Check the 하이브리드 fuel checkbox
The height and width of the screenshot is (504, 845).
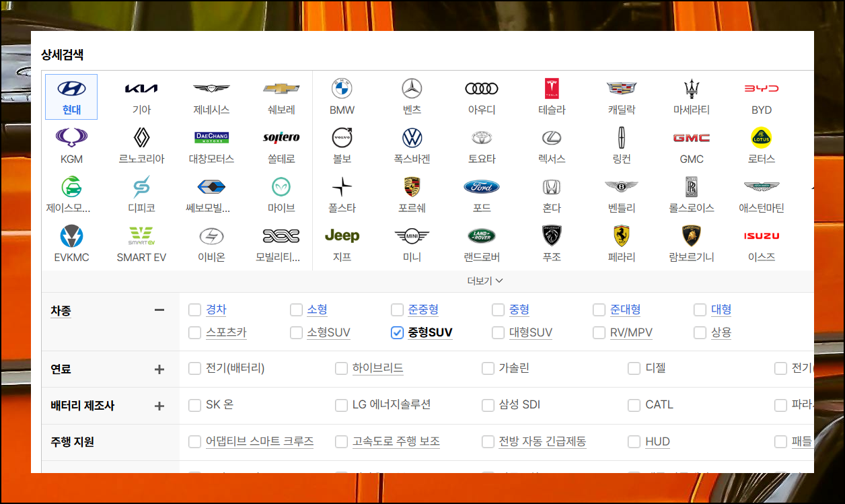tap(341, 369)
